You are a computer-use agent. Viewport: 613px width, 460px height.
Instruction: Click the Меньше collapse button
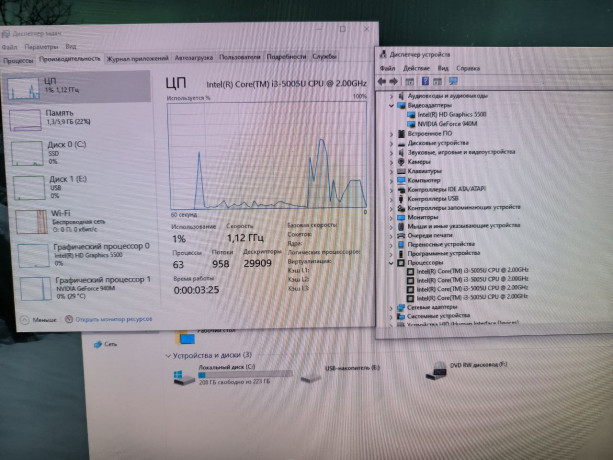pyautogui.click(x=38, y=320)
